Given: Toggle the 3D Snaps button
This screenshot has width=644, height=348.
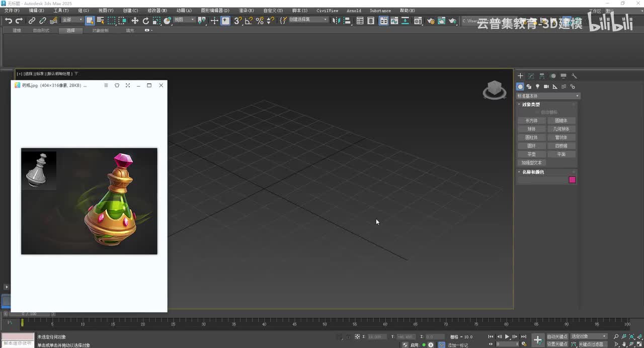Looking at the screenshot, I should click(x=238, y=21).
